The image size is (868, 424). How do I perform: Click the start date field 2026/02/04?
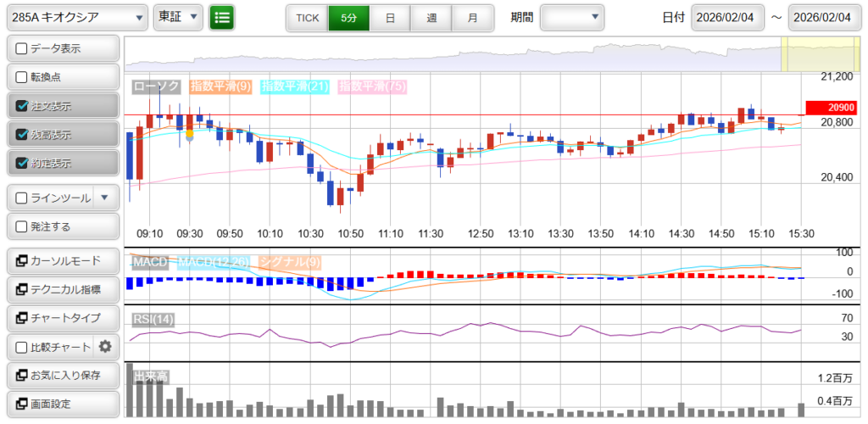coord(727,17)
